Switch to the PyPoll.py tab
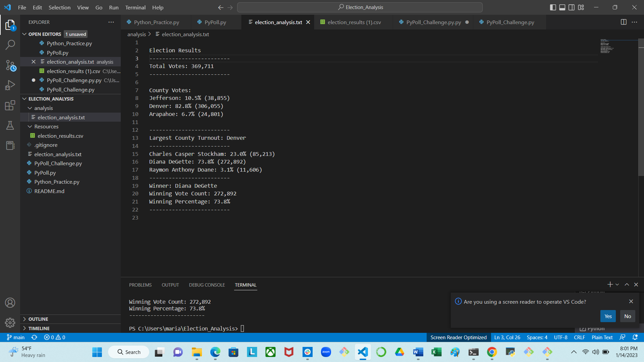The height and width of the screenshot is (362, 644). tap(215, 22)
